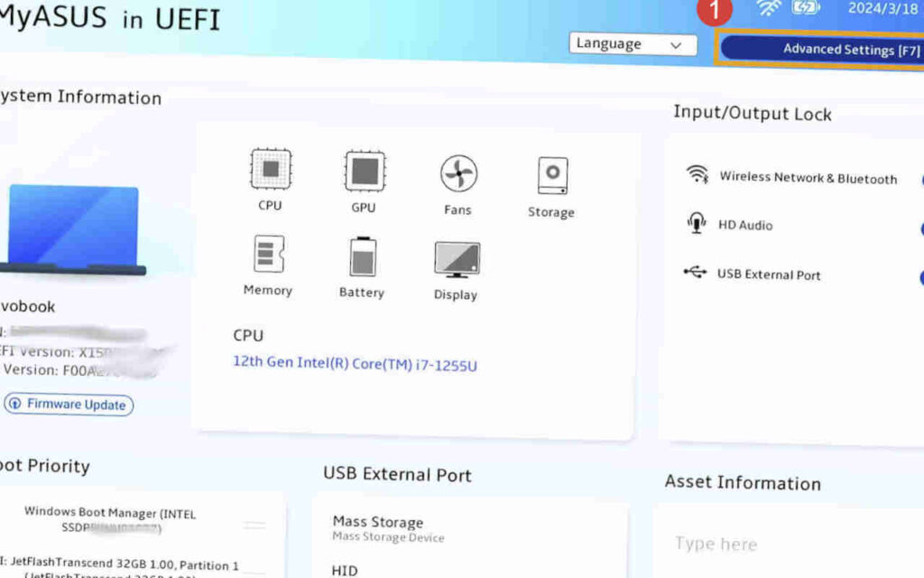The width and height of the screenshot is (924, 578).
Task: Click the battery charging status icon
Action: [x=805, y=7]
